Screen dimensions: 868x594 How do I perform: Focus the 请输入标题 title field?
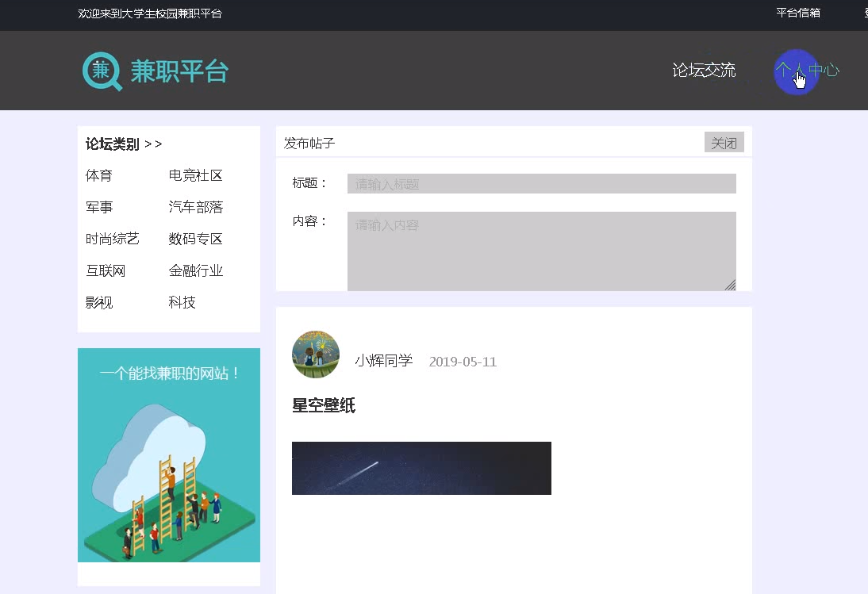coord(541,184)
